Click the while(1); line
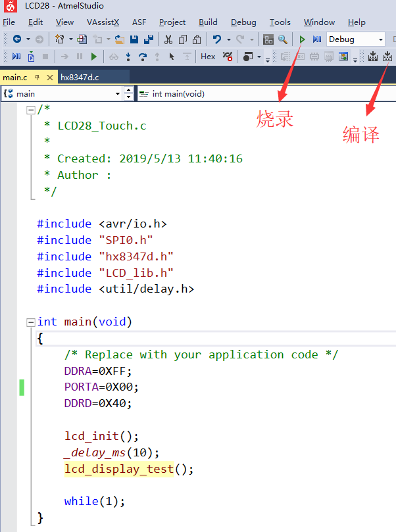 click(95, 501)
